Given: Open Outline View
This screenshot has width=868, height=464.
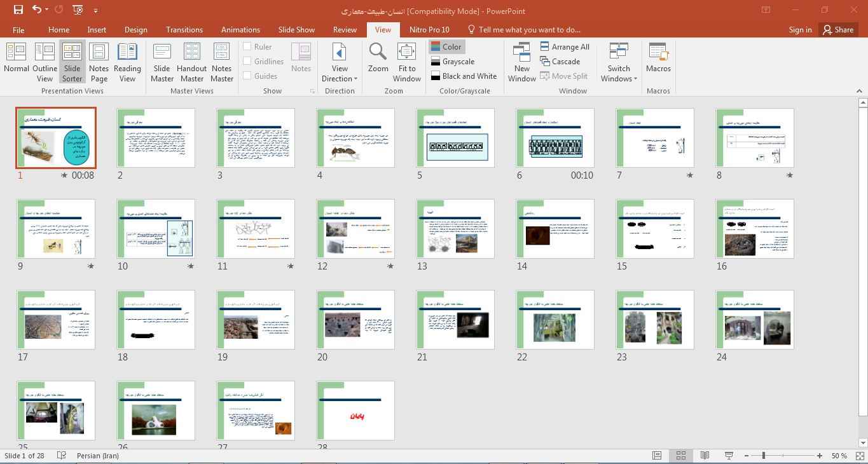Looking at the screenshot, I should [45, 62].
